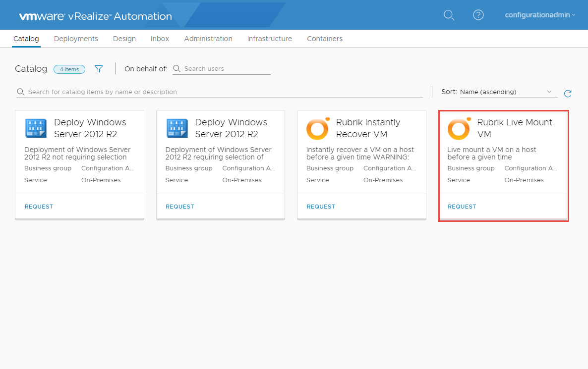This screenshot has height=369, width=588.
Task: Click 'Instantly recover a VM on a host' description
Action: [360, 153]
